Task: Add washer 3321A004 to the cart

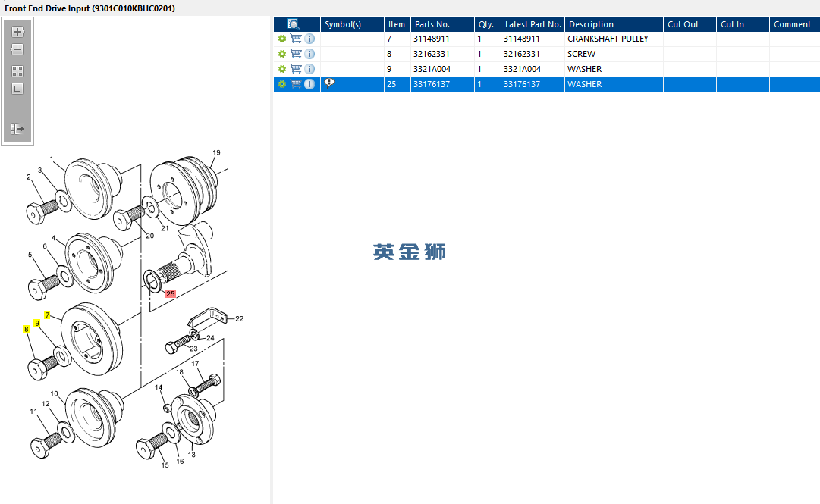Action: 296,69
